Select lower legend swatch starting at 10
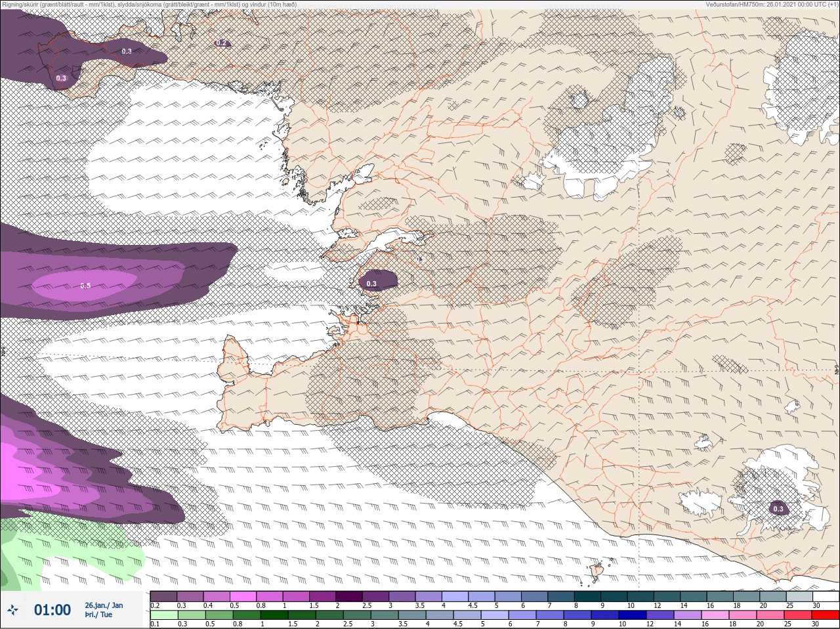The height and width of the screenshot is (629, 840). tap(633, 615)
